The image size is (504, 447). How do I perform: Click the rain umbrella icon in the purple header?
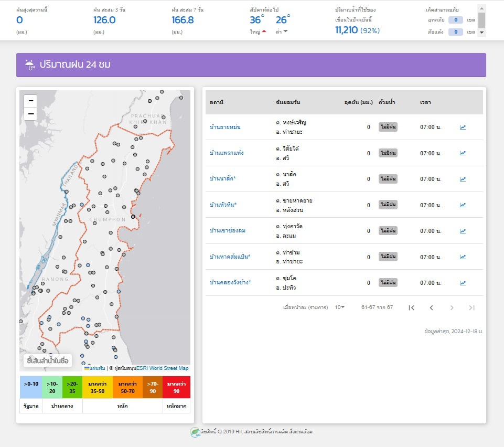30,65
